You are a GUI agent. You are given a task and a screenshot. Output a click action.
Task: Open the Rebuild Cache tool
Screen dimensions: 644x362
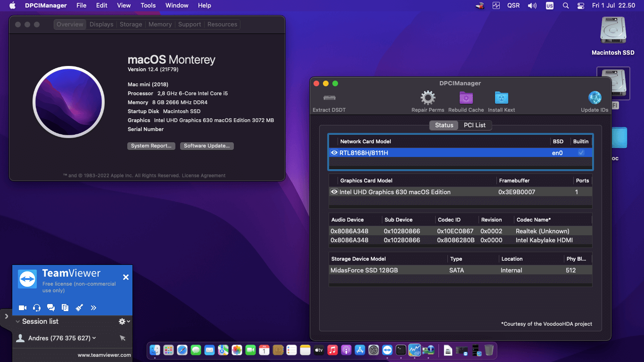click(x=466, y=102)
